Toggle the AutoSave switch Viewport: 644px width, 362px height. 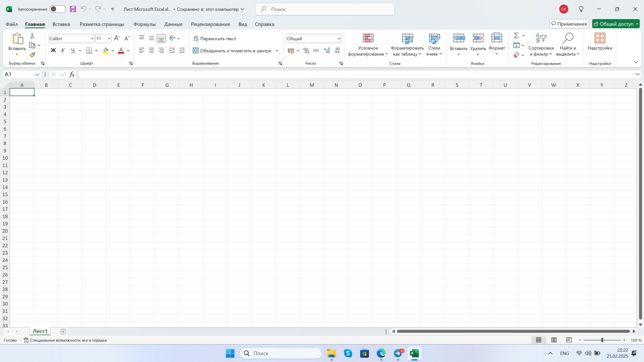point(57,9)
